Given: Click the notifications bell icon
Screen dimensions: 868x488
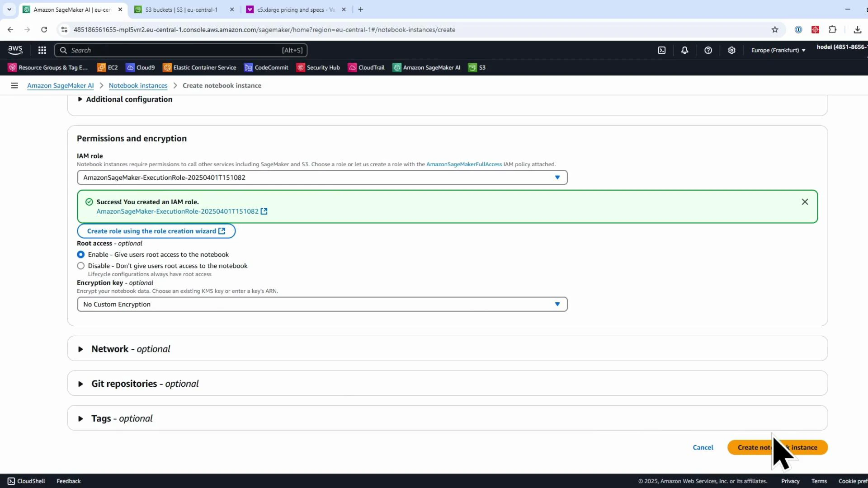Looking at the screenshot, I should (684, 50).
